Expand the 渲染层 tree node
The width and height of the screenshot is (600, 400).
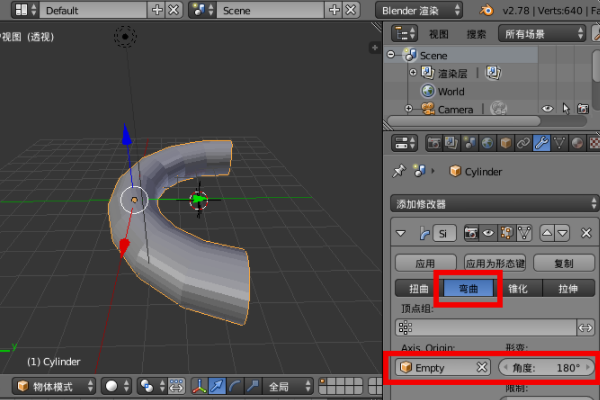coord(413,72)
